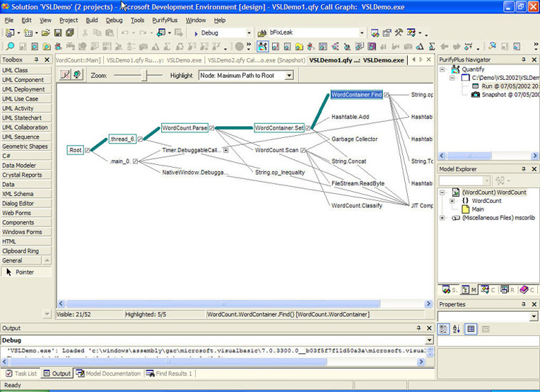Image resolution: width=540 pixels, height=392 pixels.
Task: Select the WordCount.Scan graph node
Action: pyautogui.click(x=276, y=150)
